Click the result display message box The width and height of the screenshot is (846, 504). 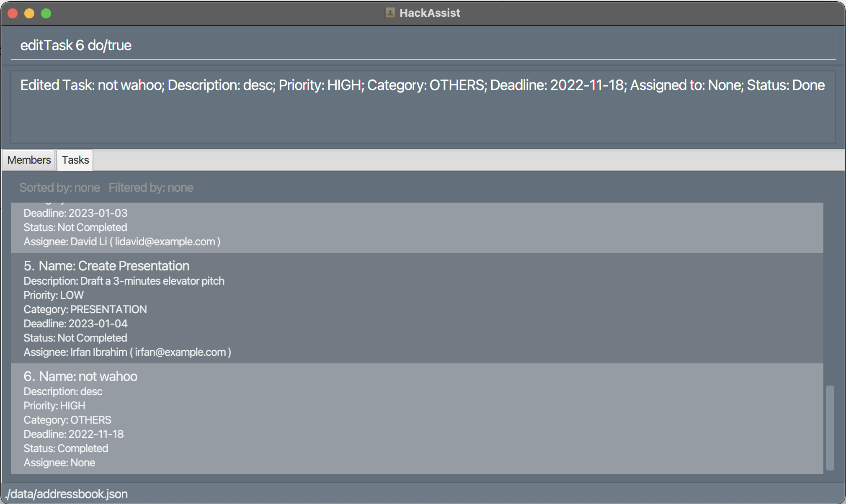(423, 108)
